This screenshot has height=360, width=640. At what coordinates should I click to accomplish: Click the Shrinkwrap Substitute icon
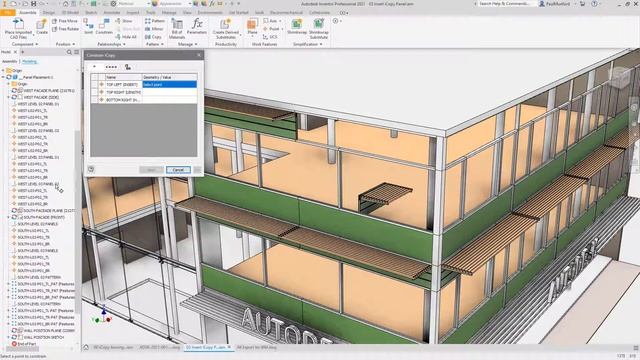[318, 24]
